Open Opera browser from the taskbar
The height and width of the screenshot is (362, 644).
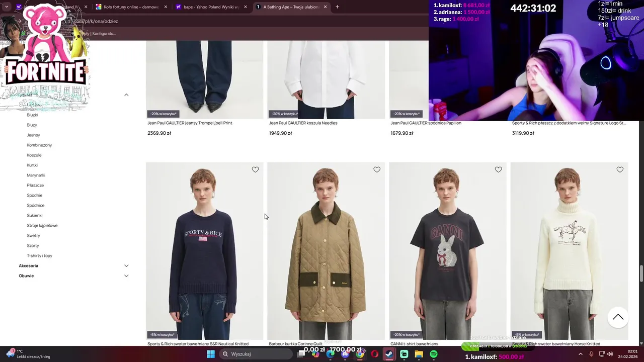coord(374,354)
